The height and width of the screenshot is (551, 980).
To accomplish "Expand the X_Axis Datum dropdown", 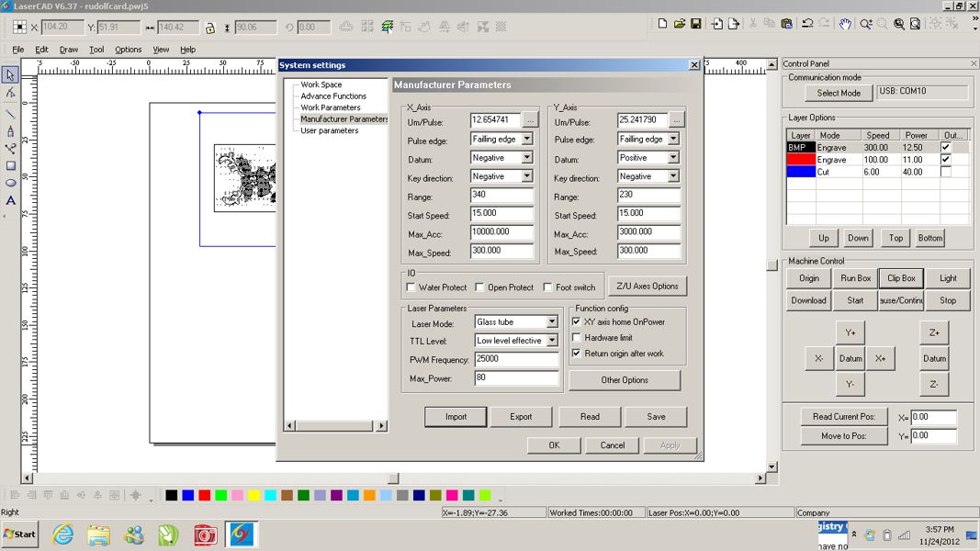I will click(527, 158).
